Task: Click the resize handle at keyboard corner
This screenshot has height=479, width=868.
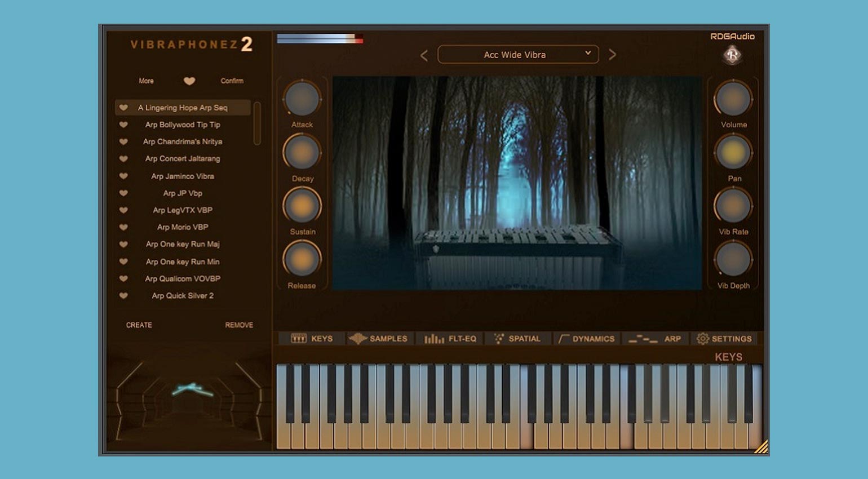Action: (x=761, y=447)
